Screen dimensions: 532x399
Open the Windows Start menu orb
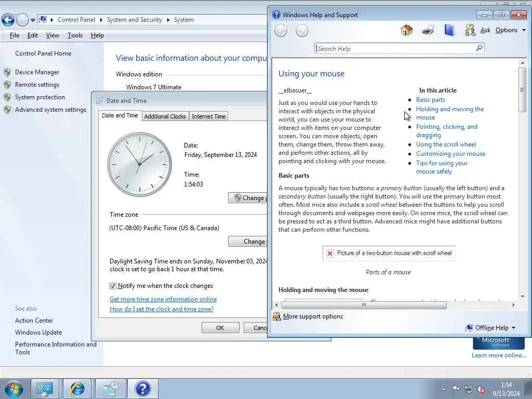14,389
